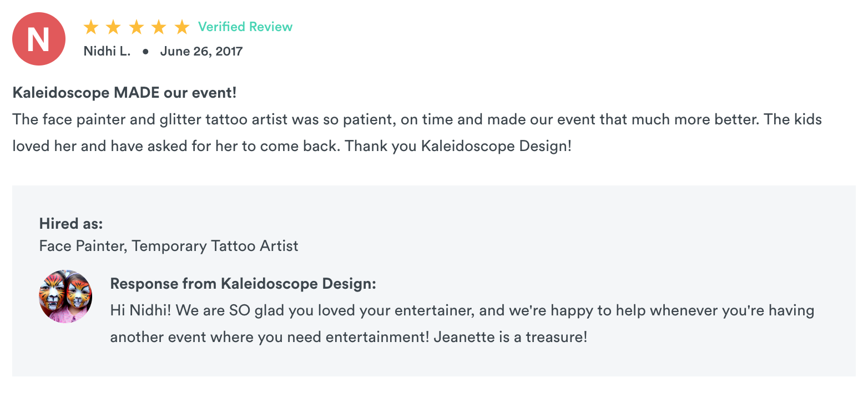This screenshot has width=868, height=402.
Task: Open the Kaleidoscope Design tiger face-paint thumbnail
Action: (65, 297)
